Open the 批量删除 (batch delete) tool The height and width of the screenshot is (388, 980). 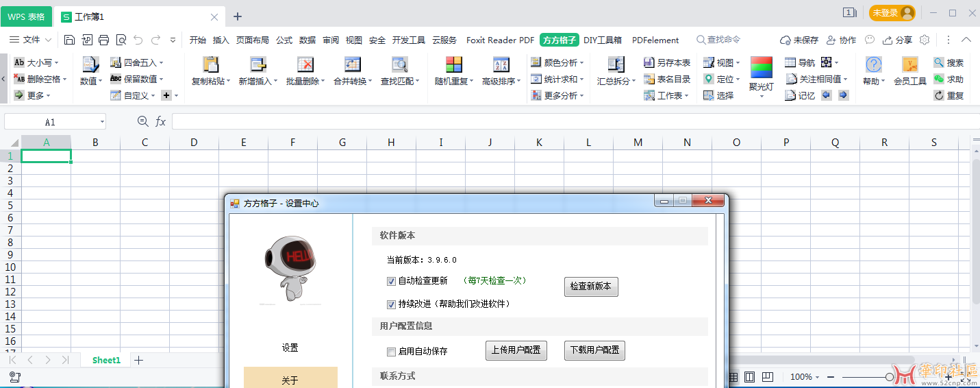point(305,72)
